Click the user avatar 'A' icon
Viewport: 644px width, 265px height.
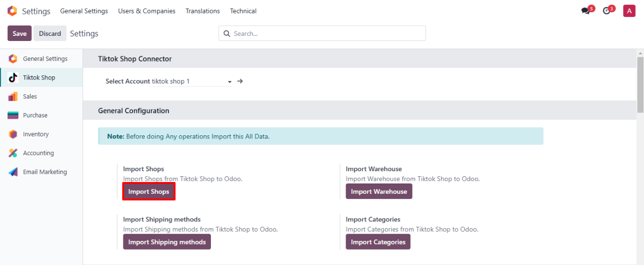(629, 11)
